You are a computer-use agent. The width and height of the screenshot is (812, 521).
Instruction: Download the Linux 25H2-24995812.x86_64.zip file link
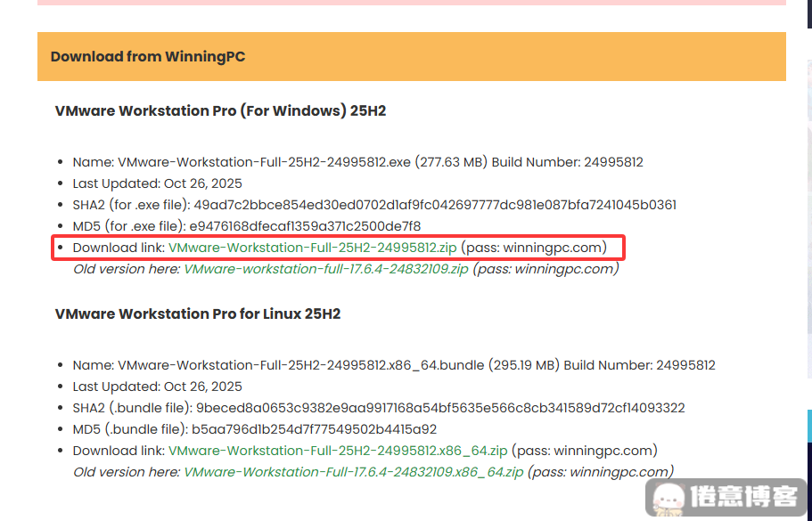(338, 451)
